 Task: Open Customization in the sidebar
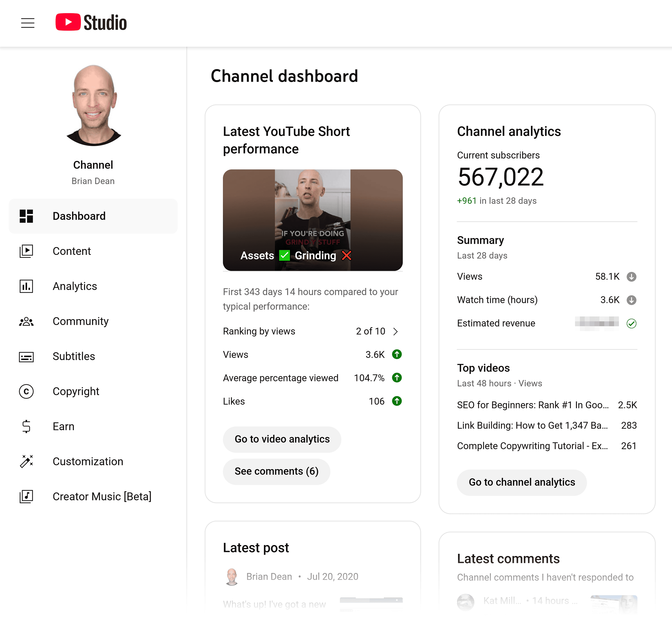pos(93,461)
